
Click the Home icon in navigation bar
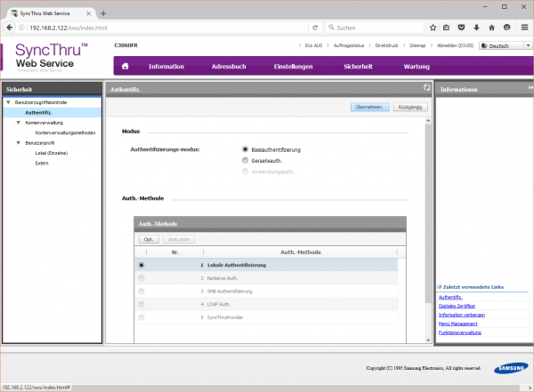pos(125,67)
